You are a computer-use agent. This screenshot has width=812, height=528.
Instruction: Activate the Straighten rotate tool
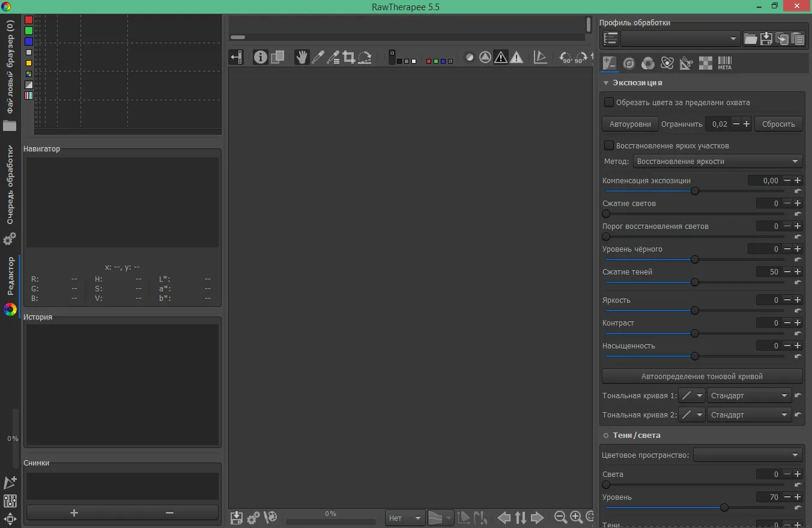(x=365, y=58)
